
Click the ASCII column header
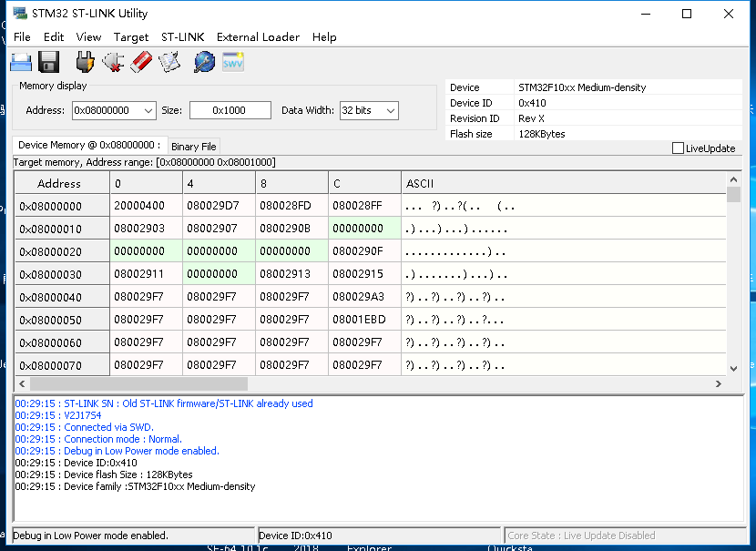564,183
